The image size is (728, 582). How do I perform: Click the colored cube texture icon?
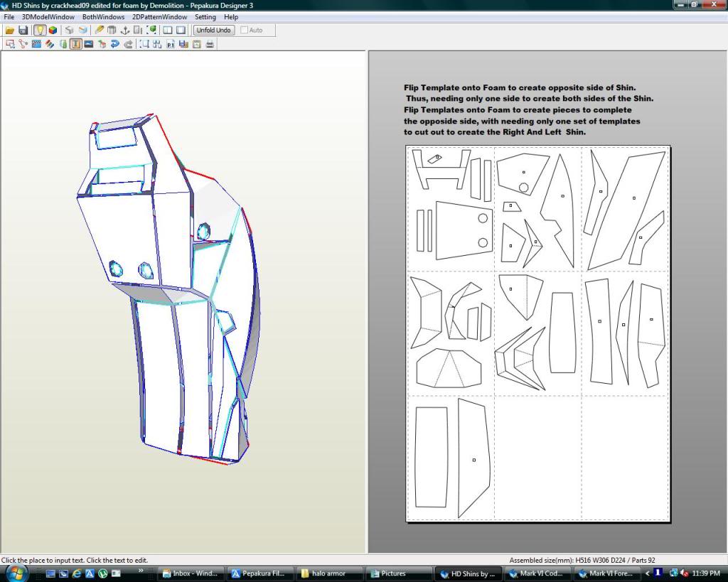(x=53, y=31)
